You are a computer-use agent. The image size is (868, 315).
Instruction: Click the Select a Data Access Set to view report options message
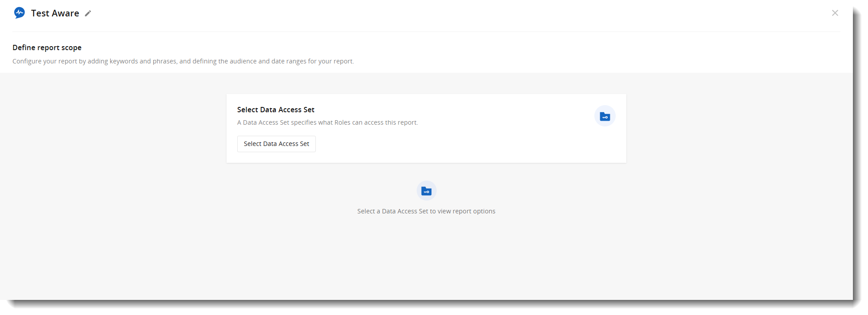click(x=426, y=211)
